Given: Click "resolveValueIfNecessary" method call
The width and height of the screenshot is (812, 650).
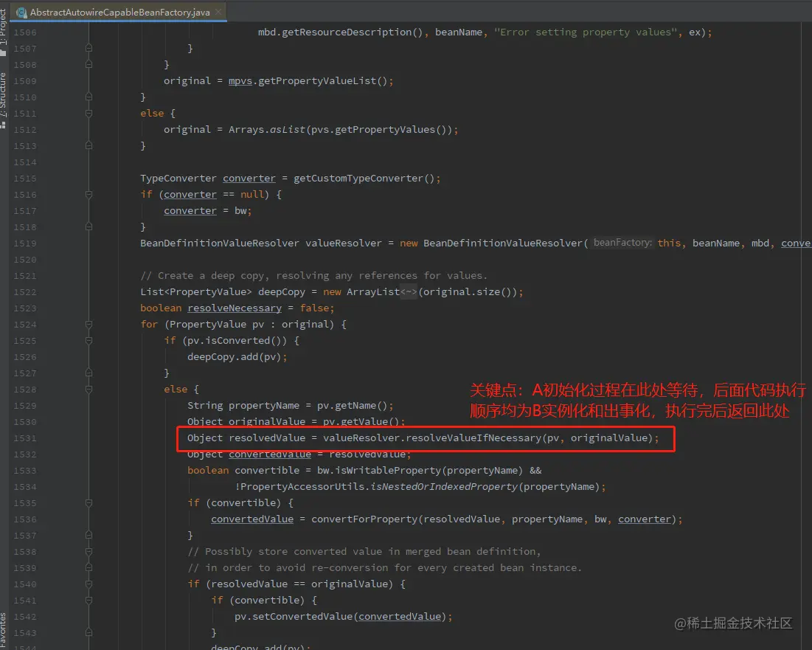Looking at the screenshot, I should (473, 438).
